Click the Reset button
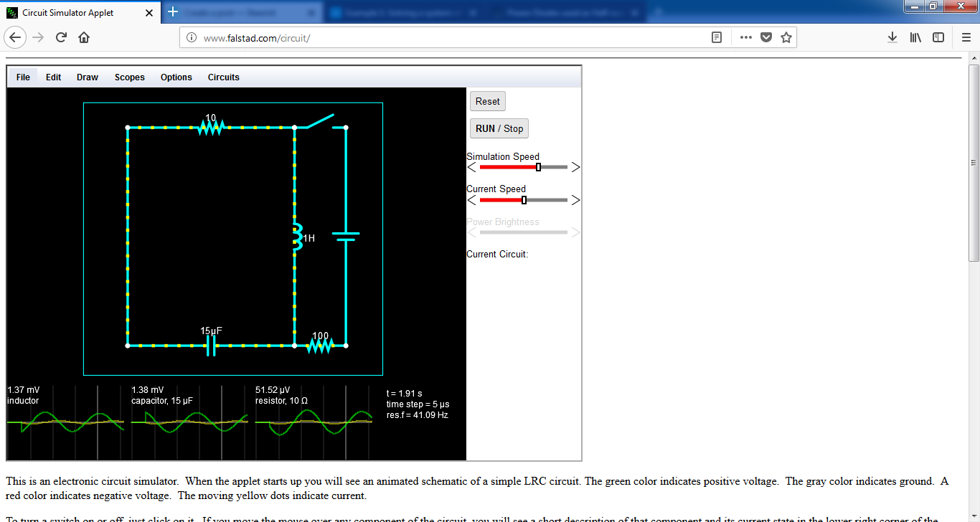Screen dimensions: 980x522 [x=488, y=101]
